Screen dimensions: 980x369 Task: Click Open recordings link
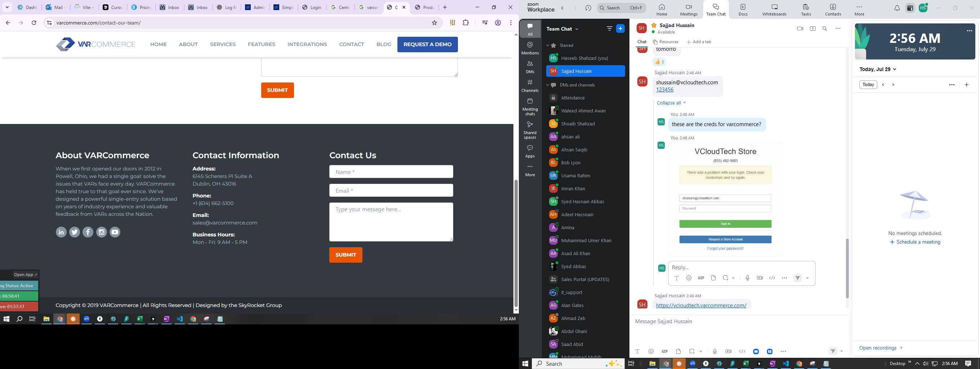click(881, 348)
